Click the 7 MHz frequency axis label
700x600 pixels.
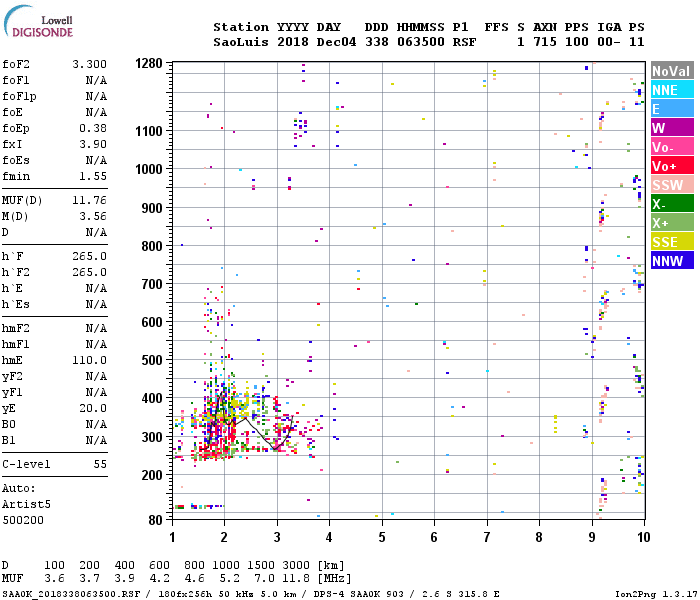(487, 537)
